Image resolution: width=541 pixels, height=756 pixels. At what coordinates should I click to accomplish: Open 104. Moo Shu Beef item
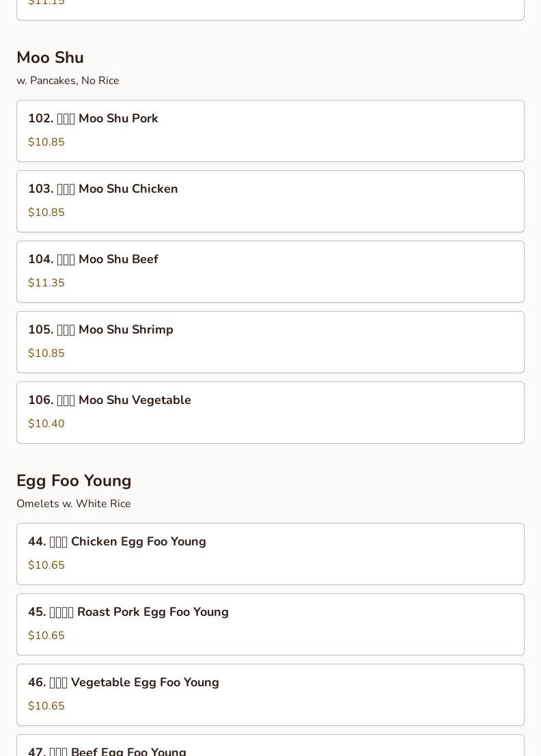coord(270,271)
